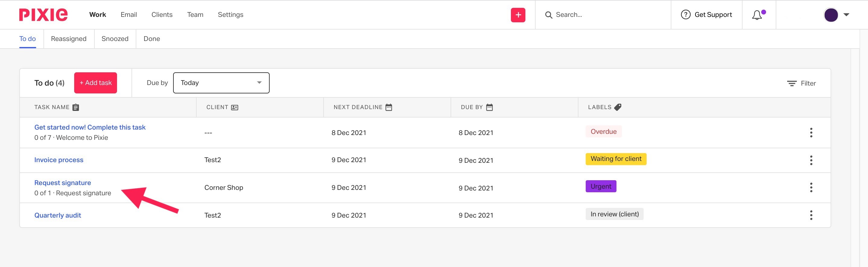Click Test2 client in Invoice process row

click(212, 160)
